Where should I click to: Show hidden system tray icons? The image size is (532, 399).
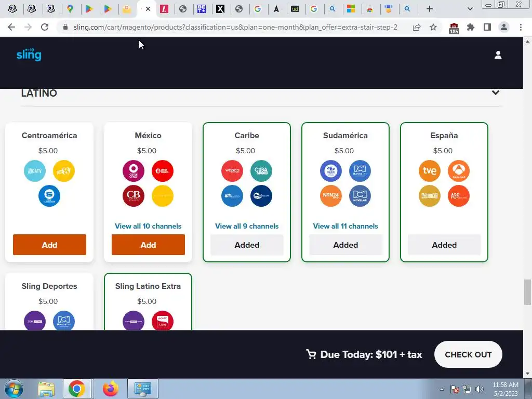pos(442,389)
